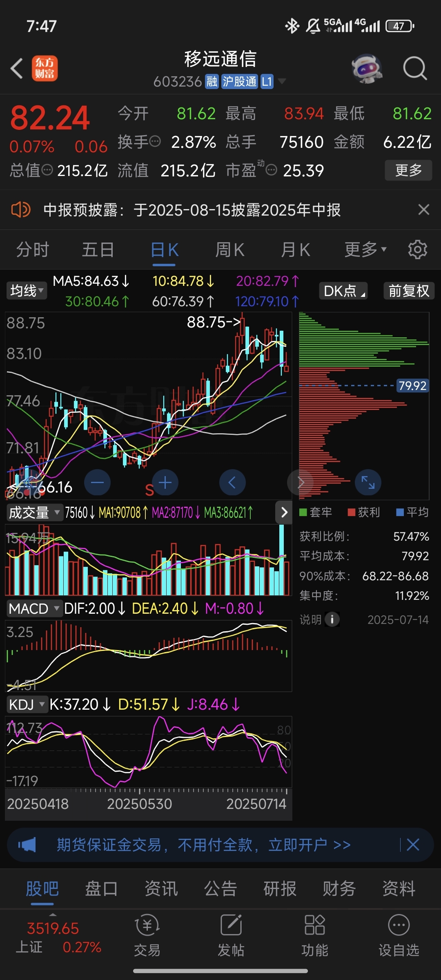
Task: Open the 交易 trade button
Action: point(147,935)
